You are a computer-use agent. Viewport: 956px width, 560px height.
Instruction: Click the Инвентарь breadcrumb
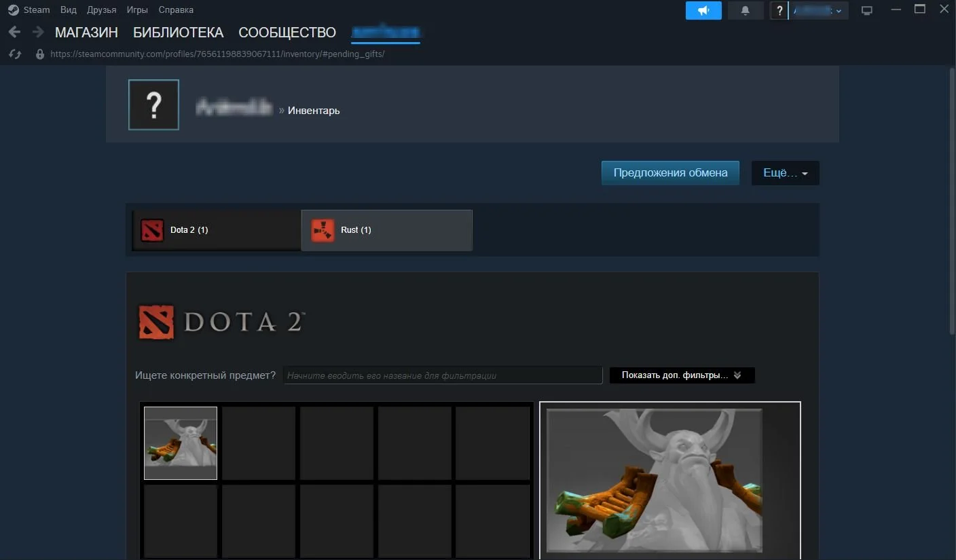(314, 110)
